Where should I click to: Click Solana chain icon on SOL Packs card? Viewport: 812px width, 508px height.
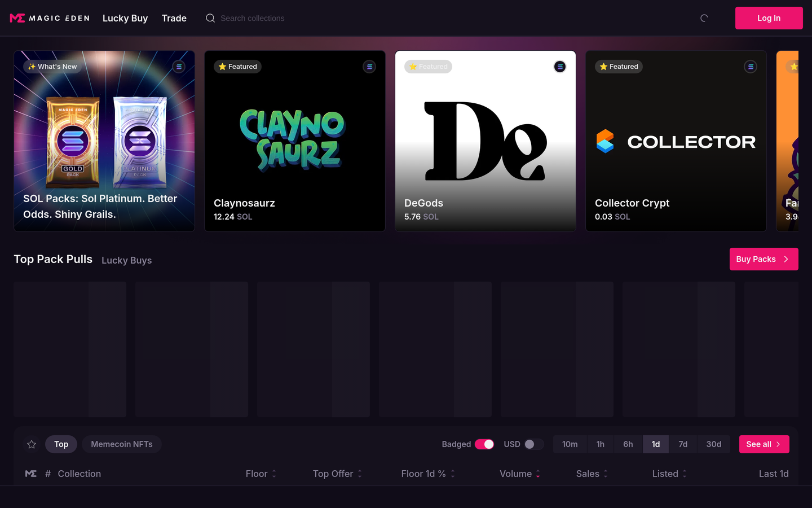pos(179,67)
